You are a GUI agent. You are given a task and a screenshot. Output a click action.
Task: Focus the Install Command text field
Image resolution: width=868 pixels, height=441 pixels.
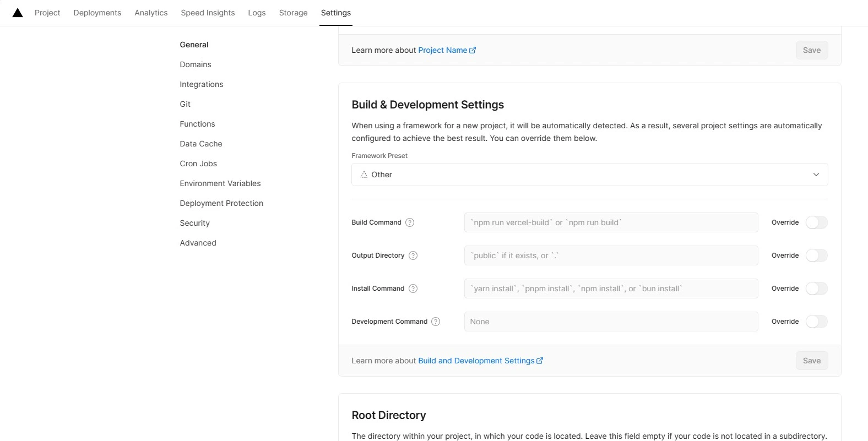click(611, 288)
